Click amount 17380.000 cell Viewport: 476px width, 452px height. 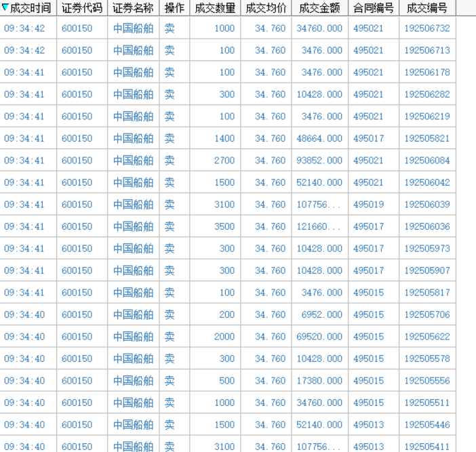tap(319, 380)
